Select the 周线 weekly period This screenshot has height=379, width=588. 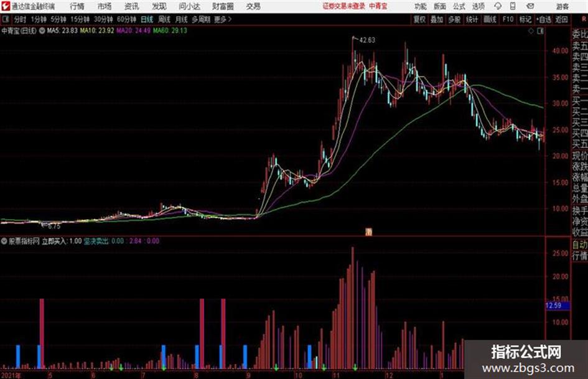[x=164, y=19]
